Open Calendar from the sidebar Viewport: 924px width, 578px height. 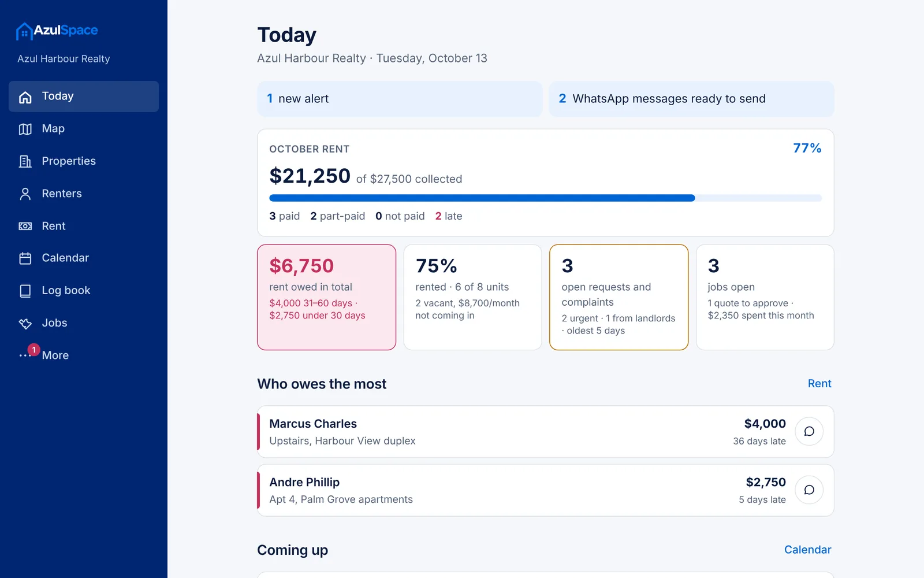coord(84,258)
